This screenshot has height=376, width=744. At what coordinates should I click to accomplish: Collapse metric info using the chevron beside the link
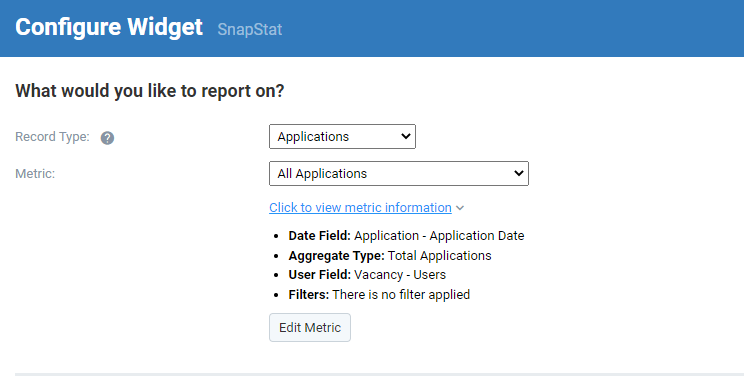pyautogui.click(x=460, y=208)
